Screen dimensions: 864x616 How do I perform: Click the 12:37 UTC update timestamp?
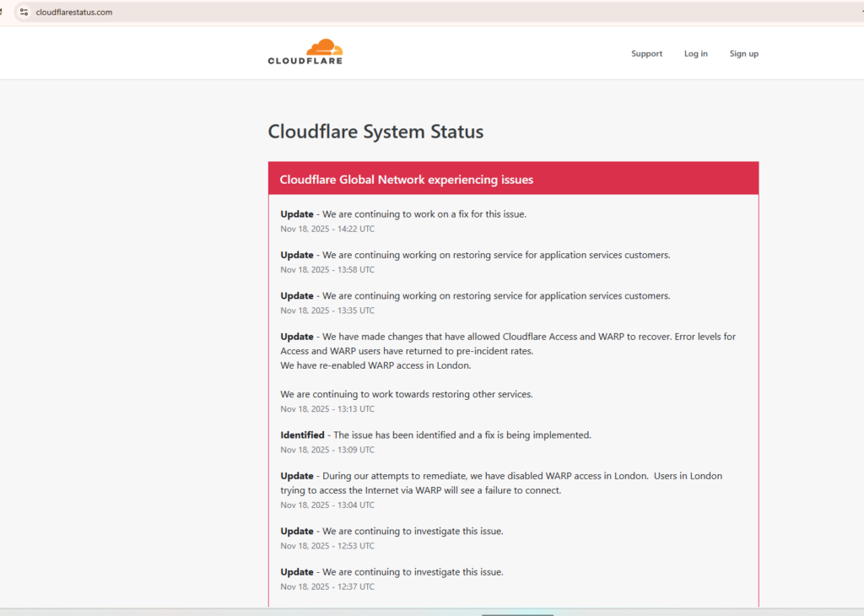point(327,586)
